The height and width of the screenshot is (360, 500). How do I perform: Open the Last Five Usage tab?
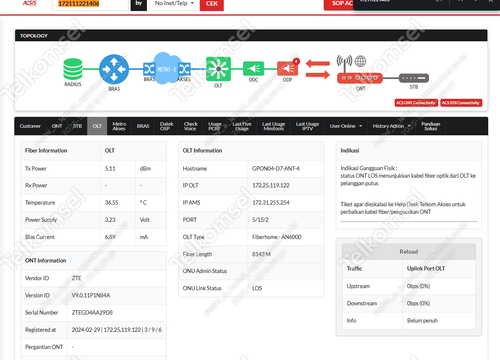pos(242,126)
